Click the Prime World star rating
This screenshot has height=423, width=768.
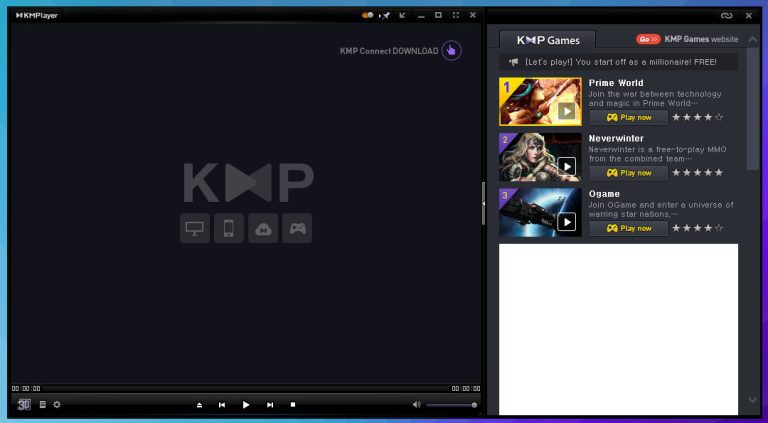(697, 118)
